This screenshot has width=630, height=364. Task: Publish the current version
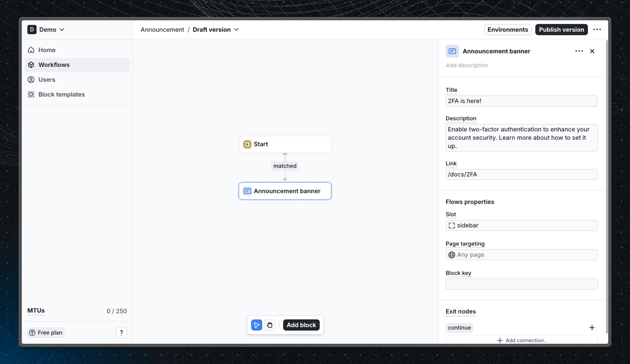tap(561, 29)
